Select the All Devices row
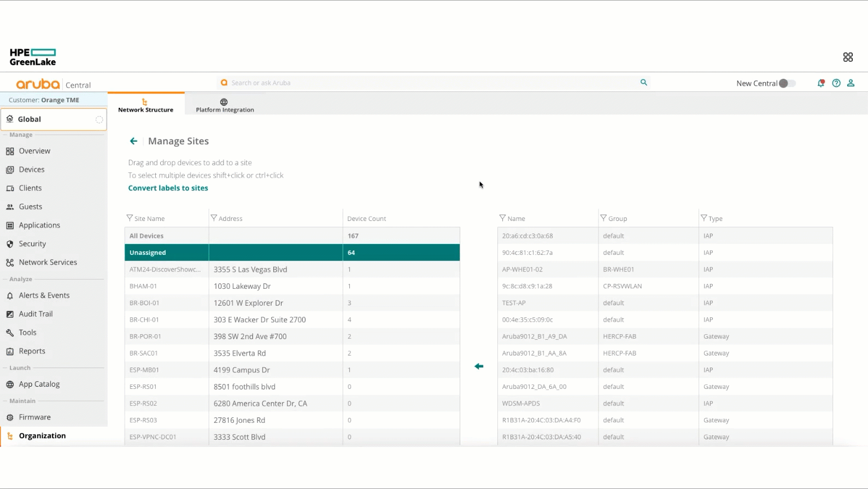Screen dimensions: 868x489 292,236
